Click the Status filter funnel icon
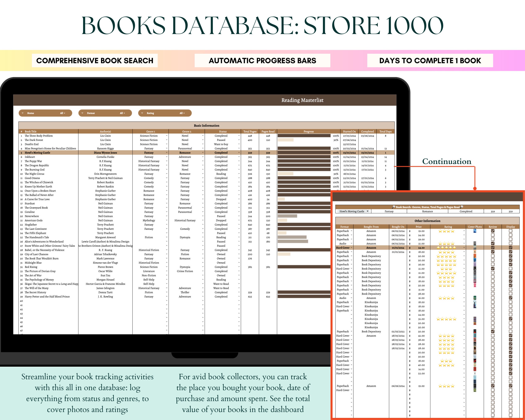525x420 pixels. click(23, 113)
